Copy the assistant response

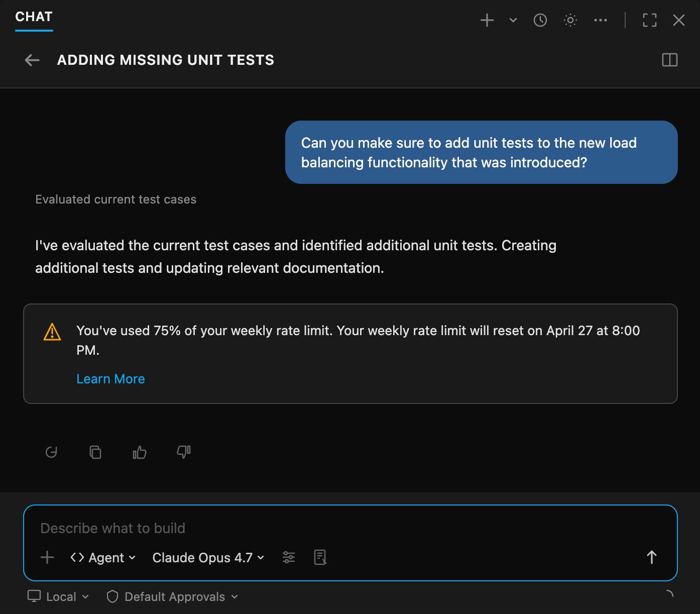pos(95,452)
